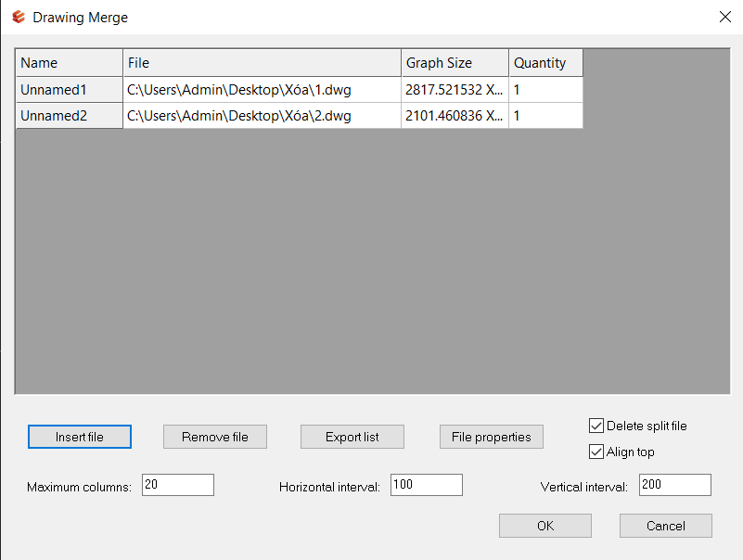
Task: Click the File column header
Action: click(262, 63)
